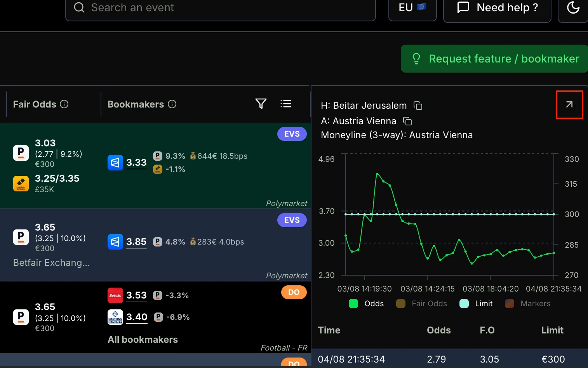588x368 pixels.
Task: Show Bookmakers info tooltip icon
Action: pos(172,104)
